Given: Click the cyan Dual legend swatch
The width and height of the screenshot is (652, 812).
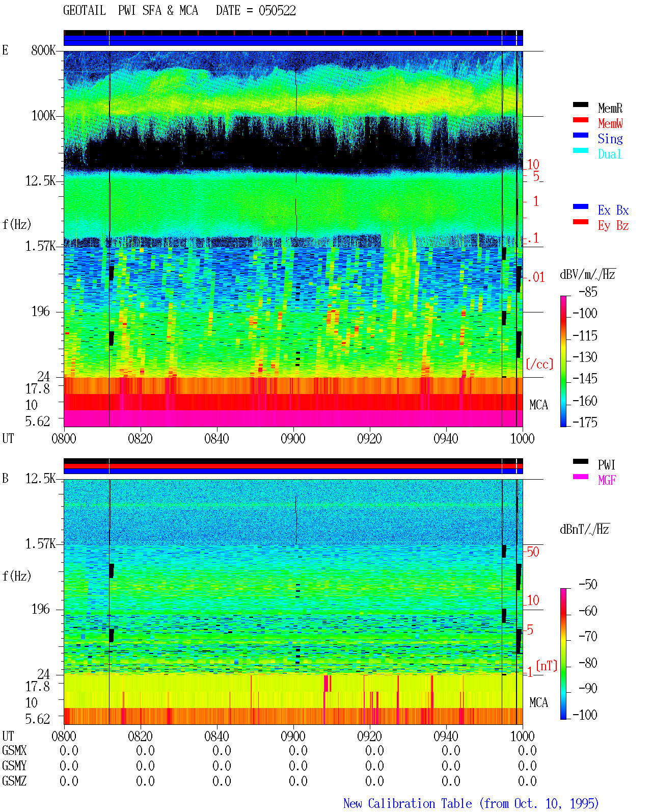Looking at the screenshot, I should [581, 150].
